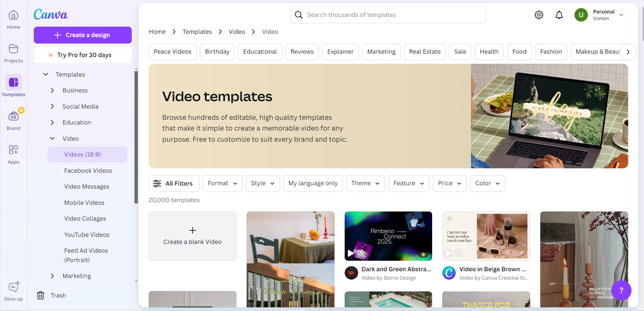644x311 pixels.
Task: Select the Educational chip
Action: point(260,52)
